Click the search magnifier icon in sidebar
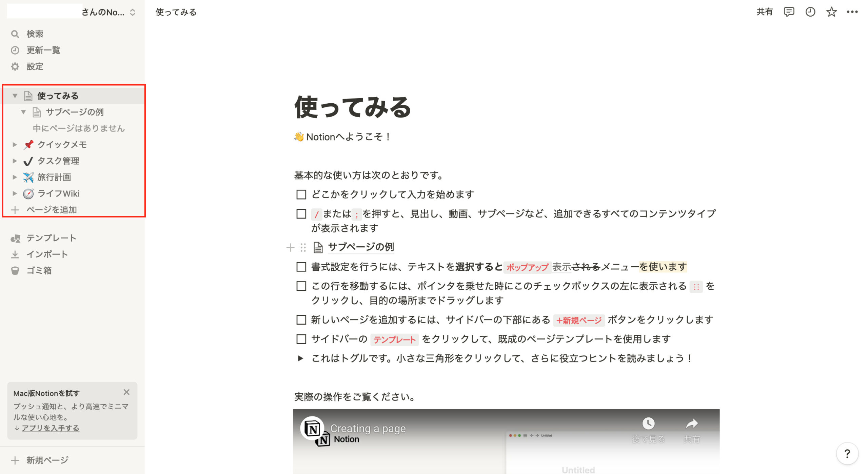This screenshot has height=474, width=868. 15,34
